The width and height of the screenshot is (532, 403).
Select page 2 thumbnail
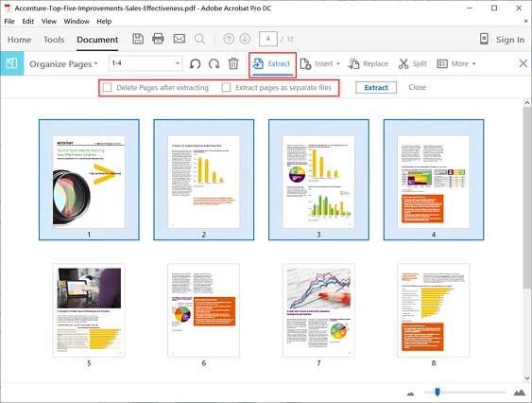tap(203, 180)
